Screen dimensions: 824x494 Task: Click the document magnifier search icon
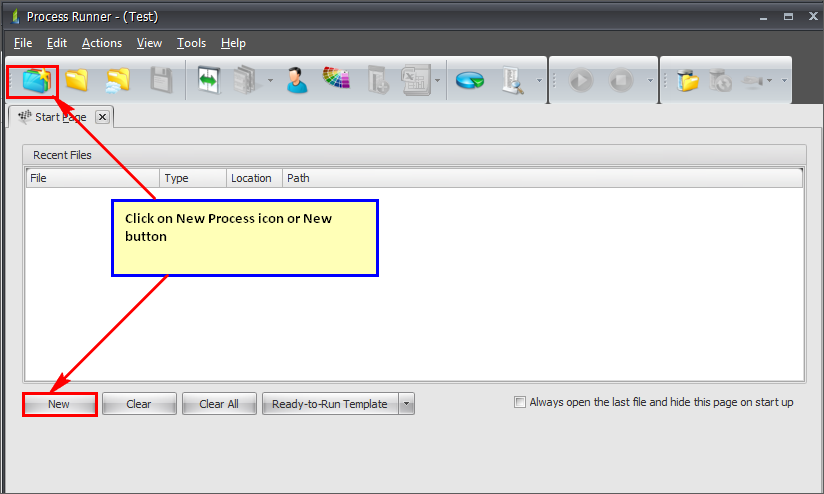pos(512,80)
